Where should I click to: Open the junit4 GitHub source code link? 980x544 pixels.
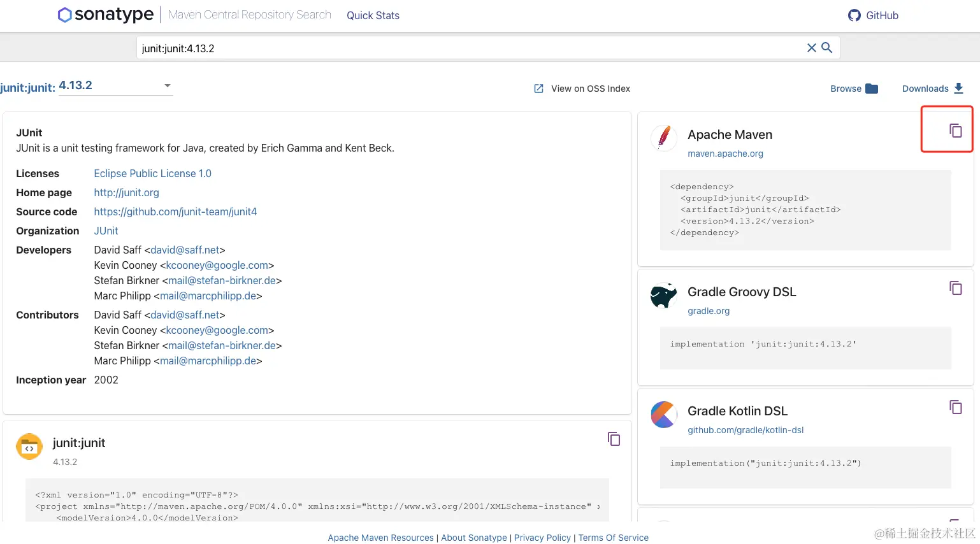coord(175,211)
